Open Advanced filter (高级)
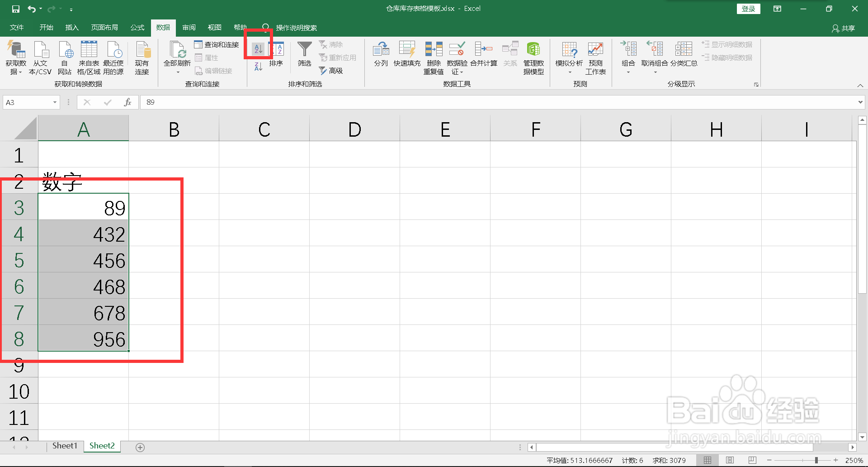Screen dimensions: 868x467 tap(331, 71)
